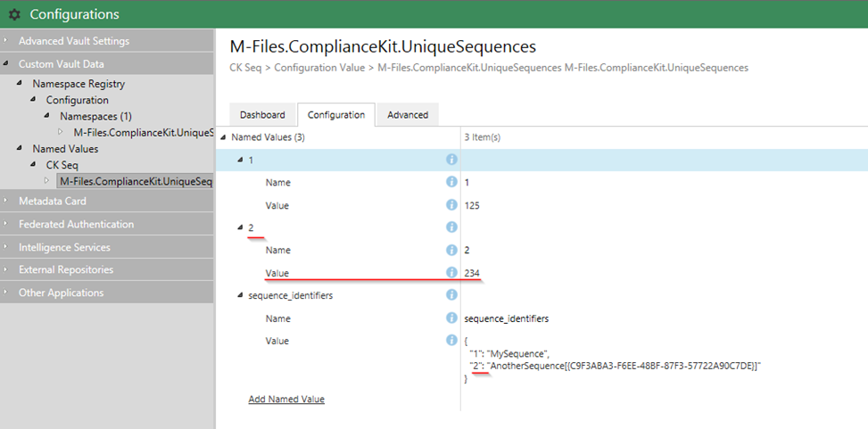Select Configuration node under Namespace Registry
868x429 pixels.
77,100
